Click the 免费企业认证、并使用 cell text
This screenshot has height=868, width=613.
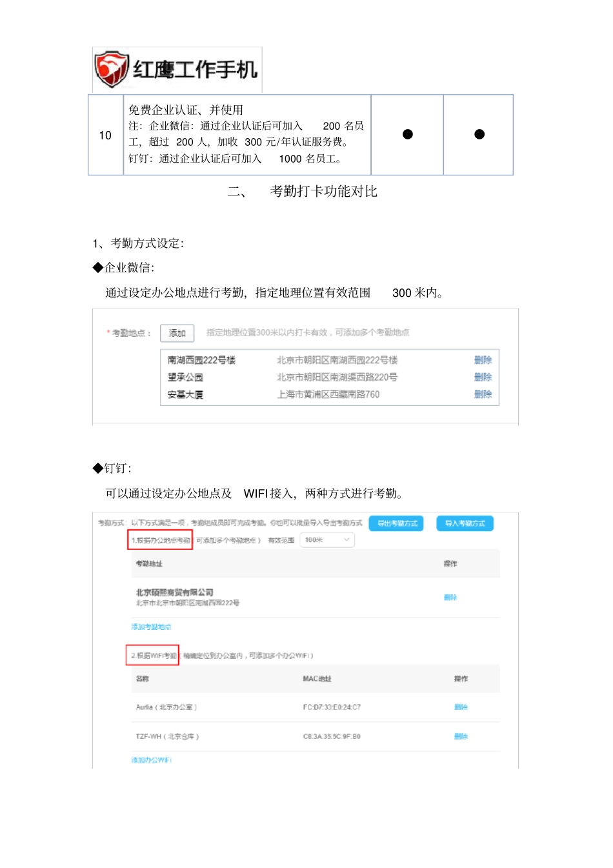(x=186, y=110)
